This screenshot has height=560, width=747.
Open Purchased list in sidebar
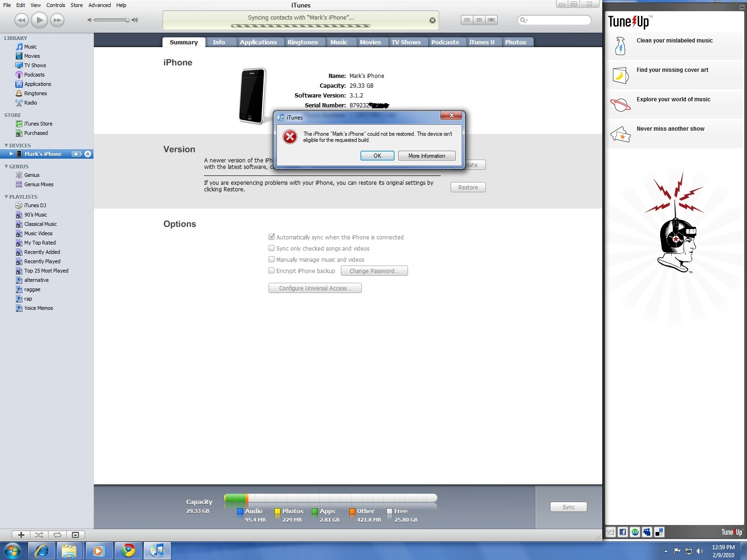click(36, 133)
